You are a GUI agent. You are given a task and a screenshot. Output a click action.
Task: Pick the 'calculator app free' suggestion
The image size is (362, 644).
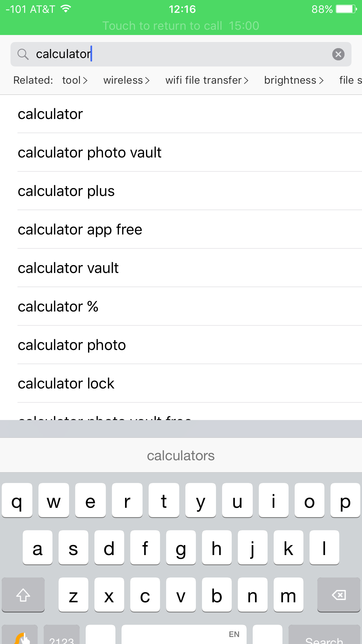tap(80, 230)
